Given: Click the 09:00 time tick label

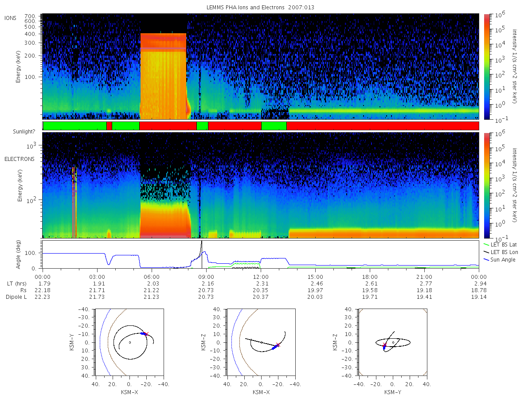Looking at the screenshot, I should point(206,276).
